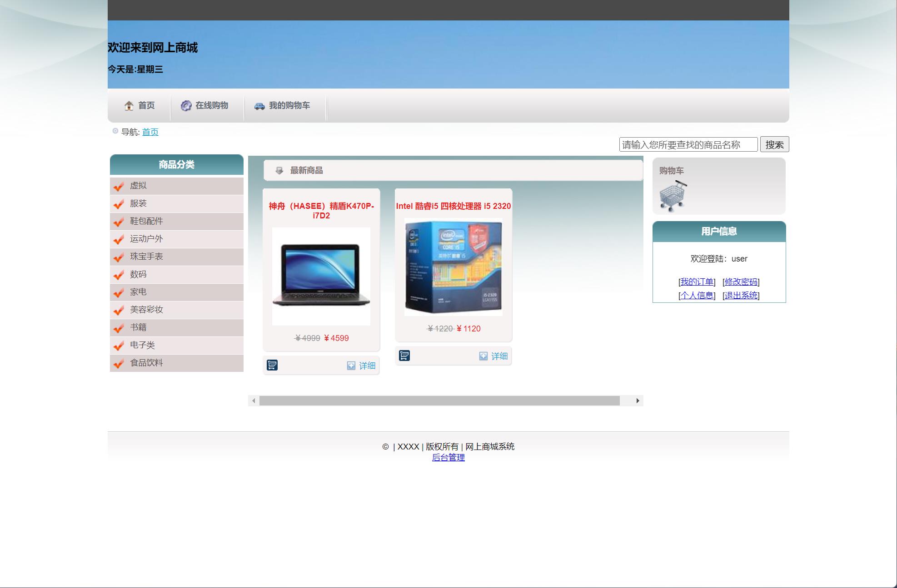Open 我的购物车 from the navigation bar
The width and height of the screenshot is (897, 588).
(289, 105)
